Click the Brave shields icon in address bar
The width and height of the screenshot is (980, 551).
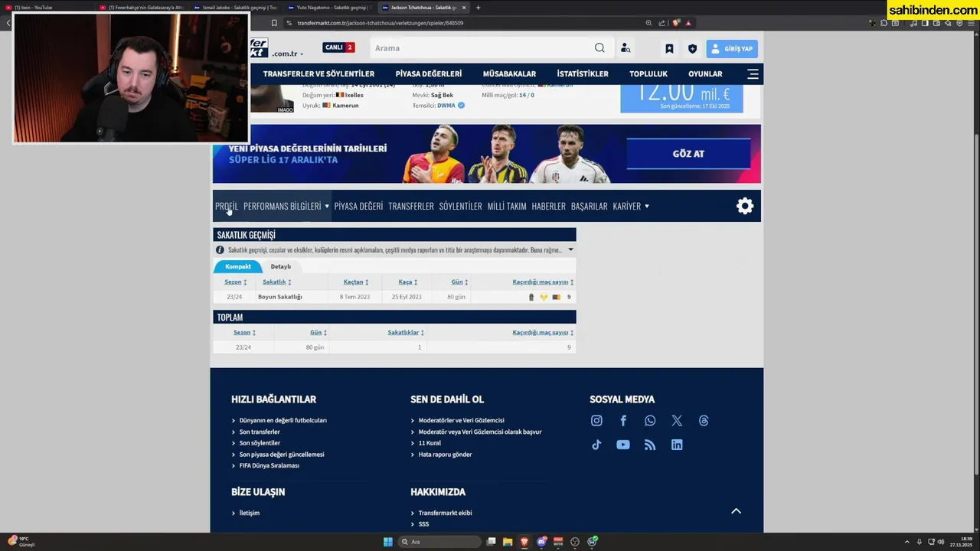click(676, 23)
